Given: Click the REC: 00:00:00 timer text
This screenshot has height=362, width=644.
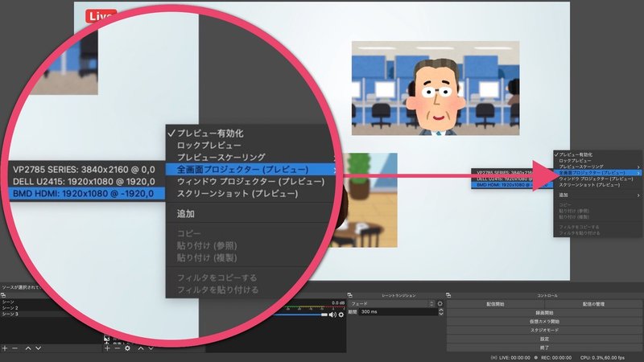Looking at the screenshot, I should pos(556,358).
